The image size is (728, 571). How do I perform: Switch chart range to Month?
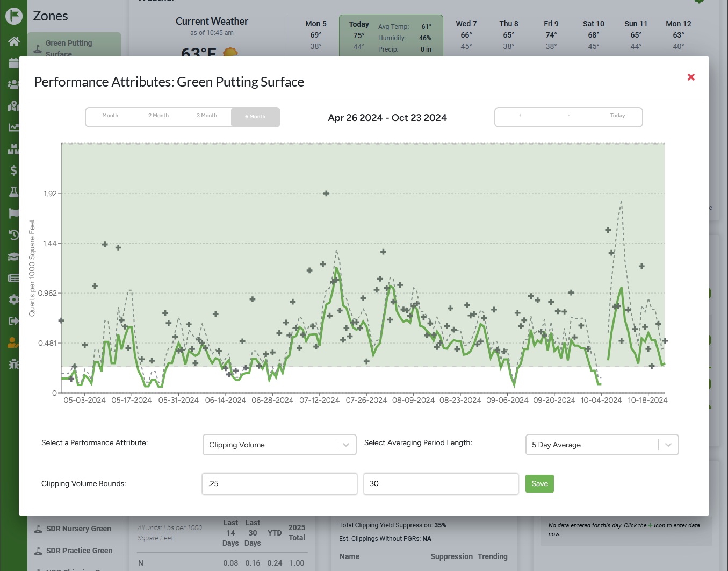tap(110, 116)
